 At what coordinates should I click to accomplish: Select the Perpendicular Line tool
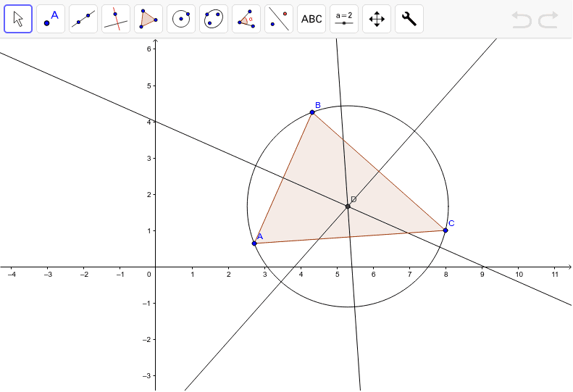pos(116,19)
